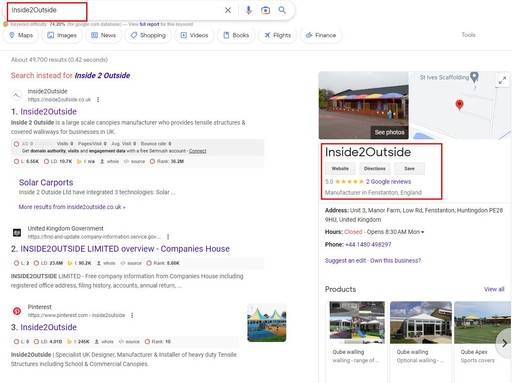The image size is (512, 383).
Task: Expand more results from inside2outside.co.uk
Action: click(72, 207)
